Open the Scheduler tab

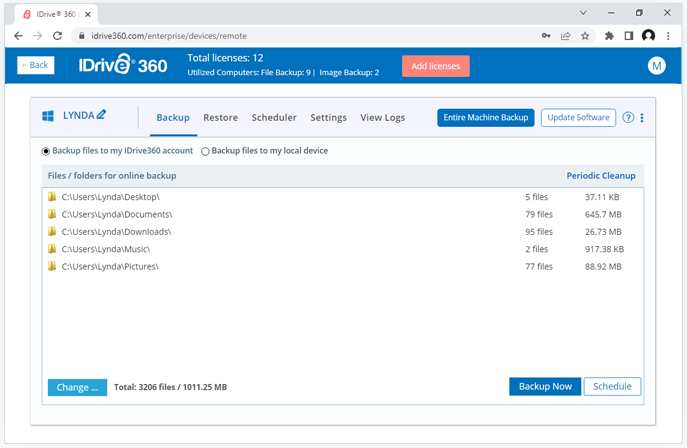(274, 118)
